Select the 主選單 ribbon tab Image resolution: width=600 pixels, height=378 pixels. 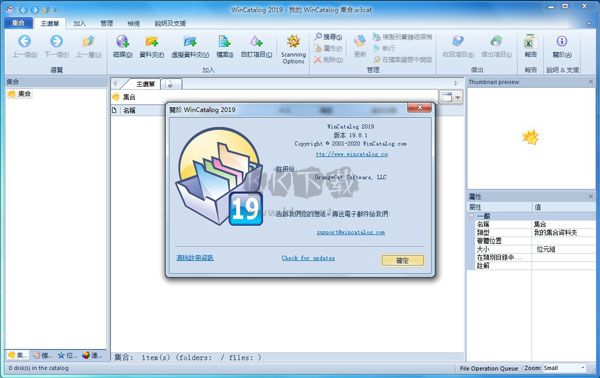pos(50,23)
